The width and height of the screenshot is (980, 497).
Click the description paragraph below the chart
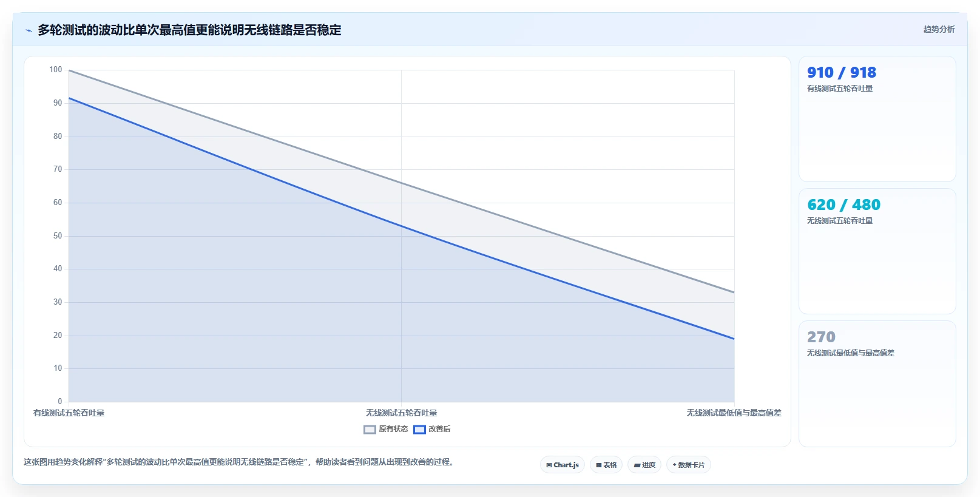coord(240,462)
